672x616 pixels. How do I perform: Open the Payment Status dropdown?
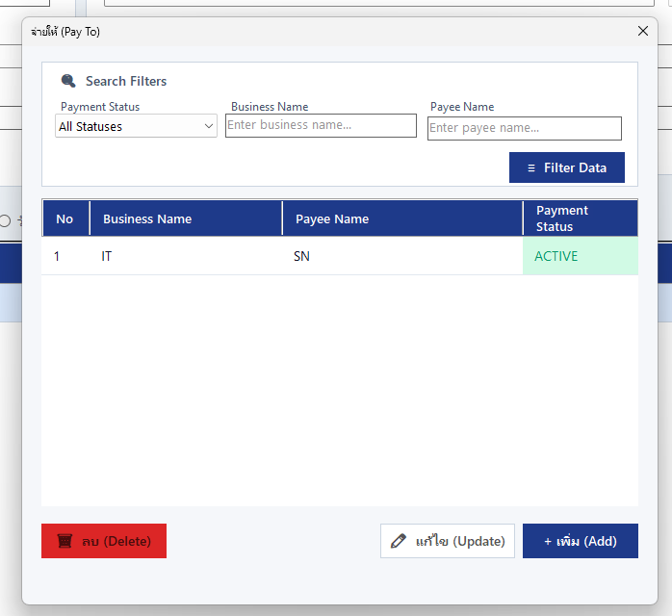click(x=136, y=126)
